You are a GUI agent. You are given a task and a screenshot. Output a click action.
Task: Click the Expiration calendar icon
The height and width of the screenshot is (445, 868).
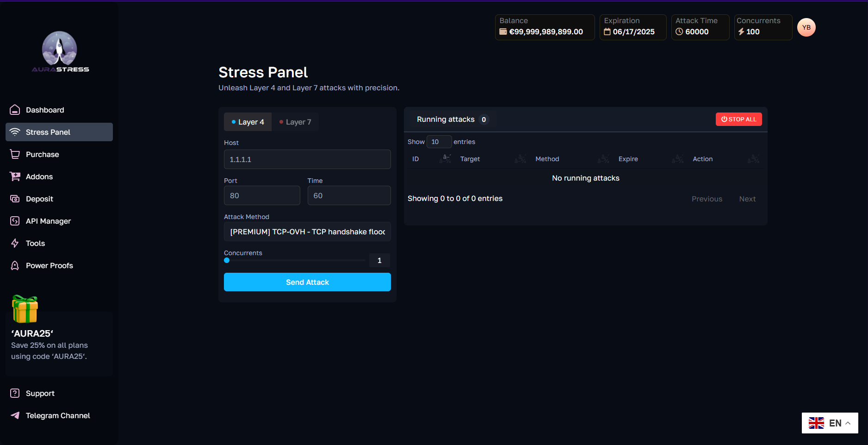[607, 31]
